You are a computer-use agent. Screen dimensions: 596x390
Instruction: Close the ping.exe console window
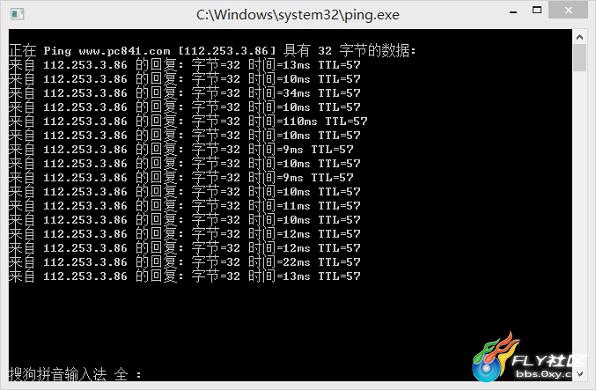(568, 10)
